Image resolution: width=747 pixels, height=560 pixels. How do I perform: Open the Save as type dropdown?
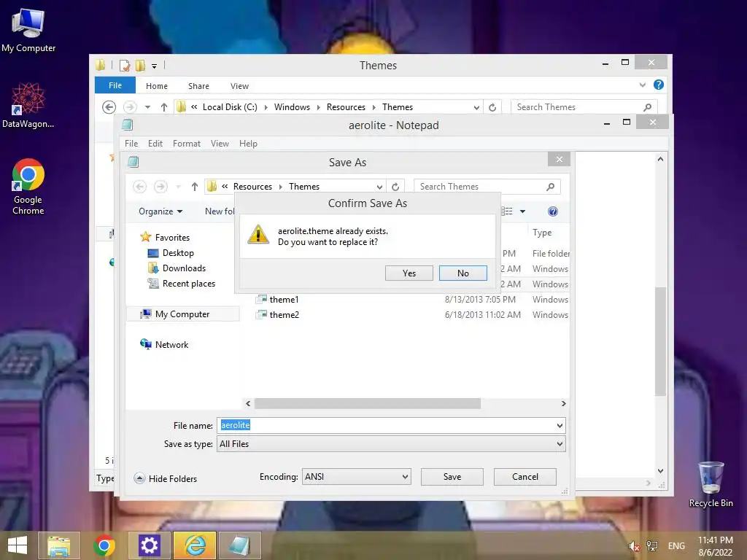pyautogui.click(x=391, y=444)
